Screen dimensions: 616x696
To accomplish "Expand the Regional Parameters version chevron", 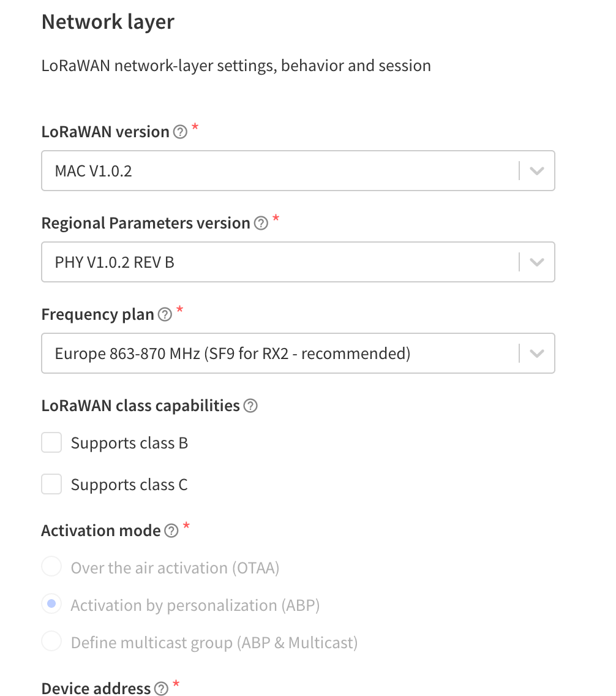I will 536,262.
